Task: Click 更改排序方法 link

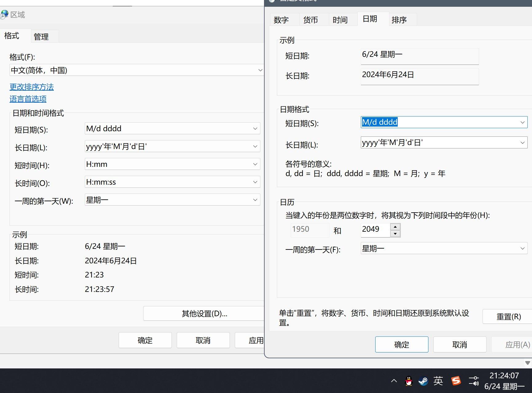Action: pos(32,87)
